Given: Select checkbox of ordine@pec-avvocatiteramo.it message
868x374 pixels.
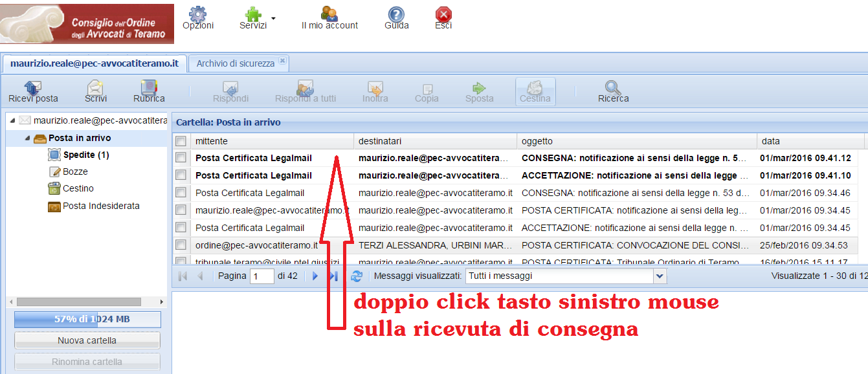Looking at the screenshot, I should 181,245.
